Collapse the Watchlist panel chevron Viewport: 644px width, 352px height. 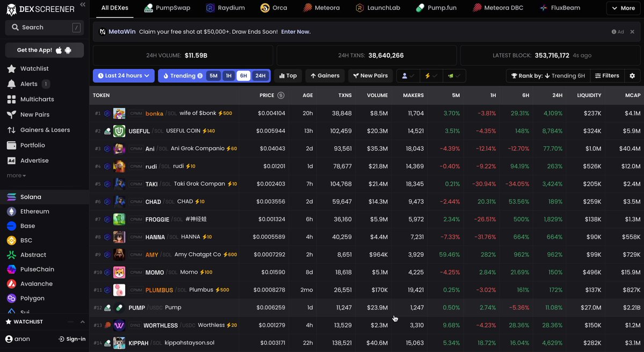coord(83,322)
